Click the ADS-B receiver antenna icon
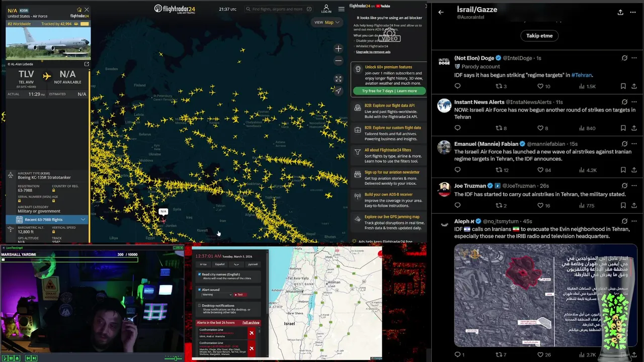Image resolution: width=644 pixels, height=362 pixels. [x=358, y=196]
